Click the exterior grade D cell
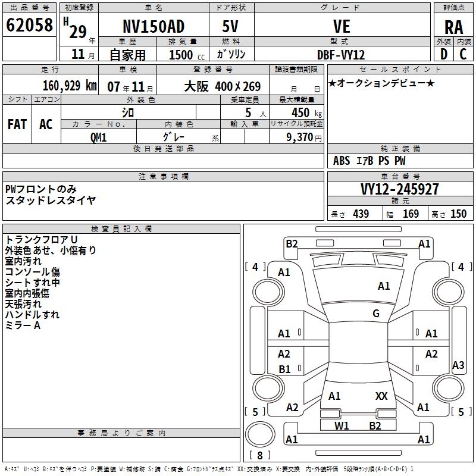The image size is (476, 476). (443, 54)
